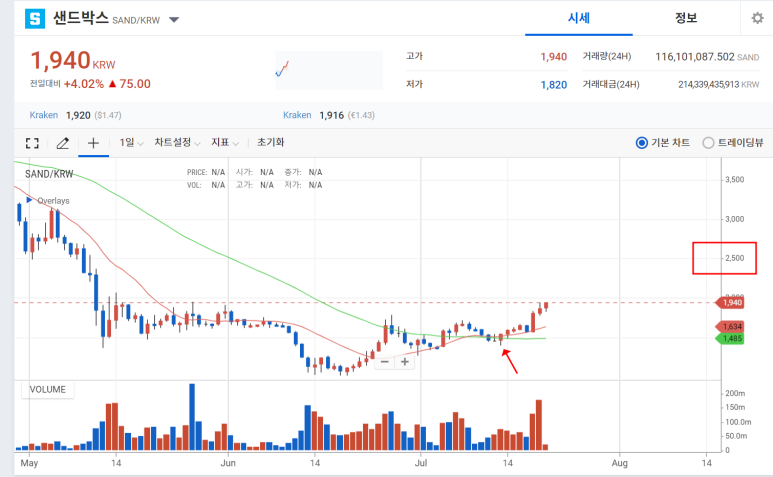Enter fullscreen chart mode
This screenshot has width=773, height=477.
[32, 143]
